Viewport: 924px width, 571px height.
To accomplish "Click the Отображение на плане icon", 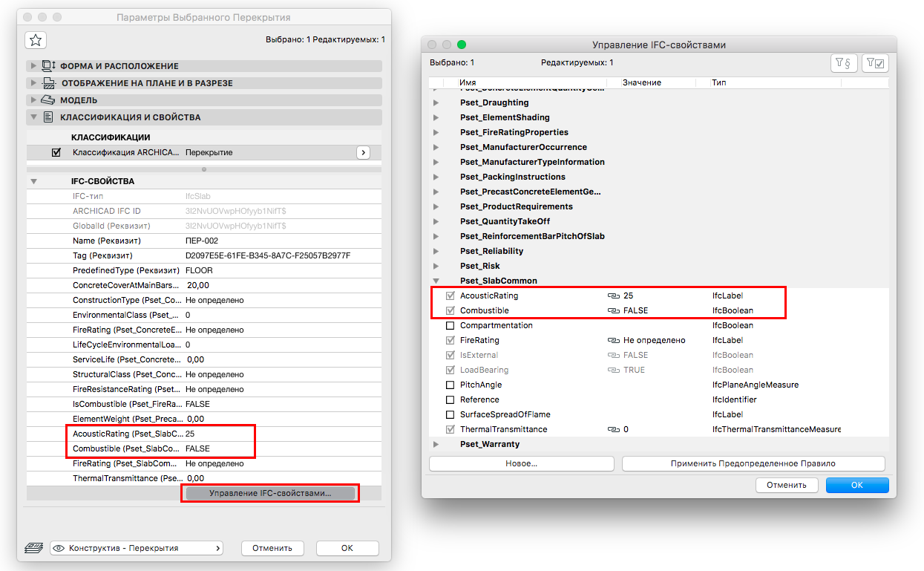I will coord(49,83).
